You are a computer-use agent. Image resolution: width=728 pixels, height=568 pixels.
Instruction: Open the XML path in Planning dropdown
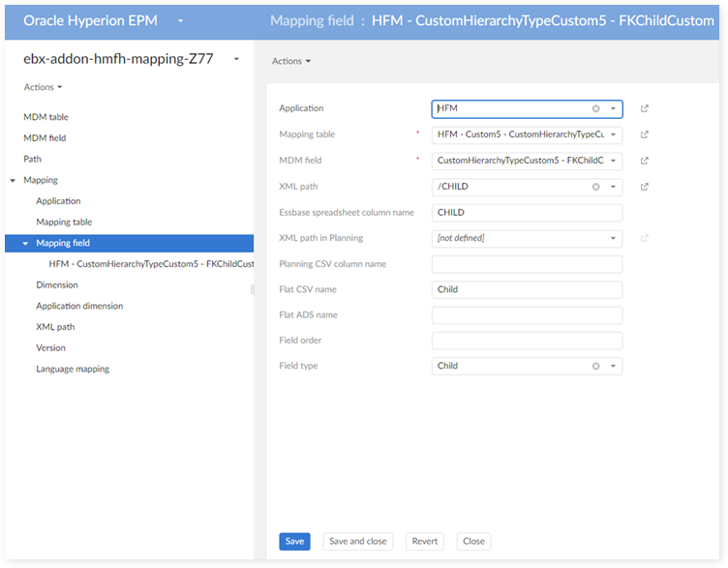(613, 238)
